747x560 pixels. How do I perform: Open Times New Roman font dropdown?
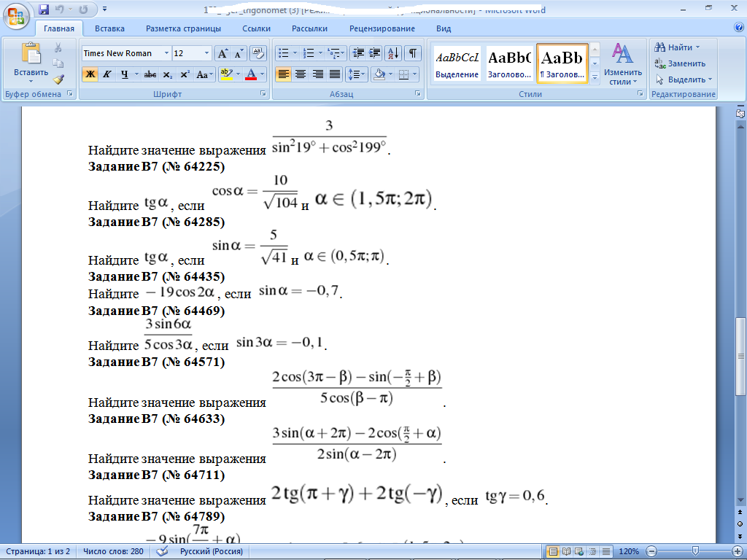tap(166, 53)
